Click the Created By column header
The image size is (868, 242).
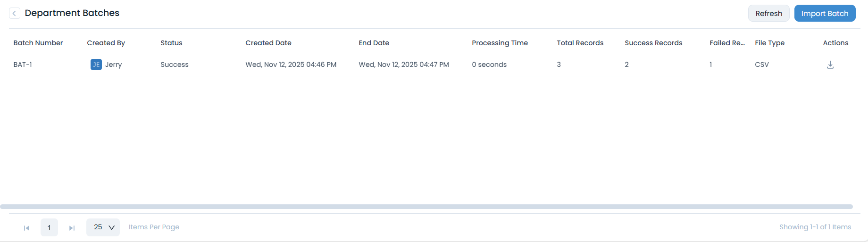[106, 43]
